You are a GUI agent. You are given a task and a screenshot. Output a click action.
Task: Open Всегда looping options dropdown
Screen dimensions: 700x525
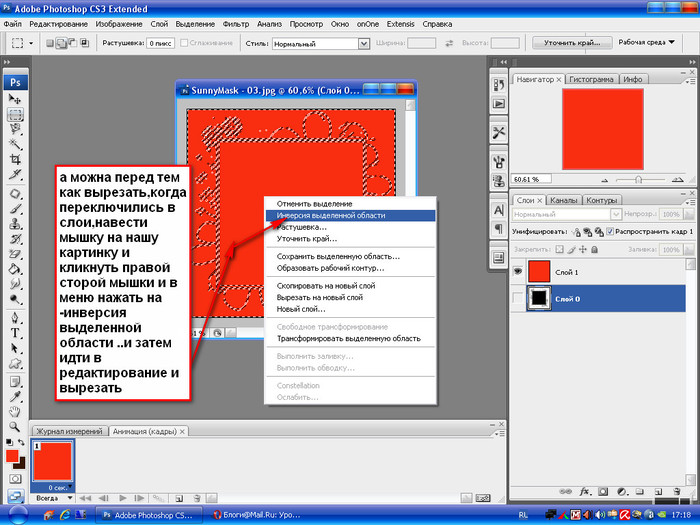pos(54,498)
